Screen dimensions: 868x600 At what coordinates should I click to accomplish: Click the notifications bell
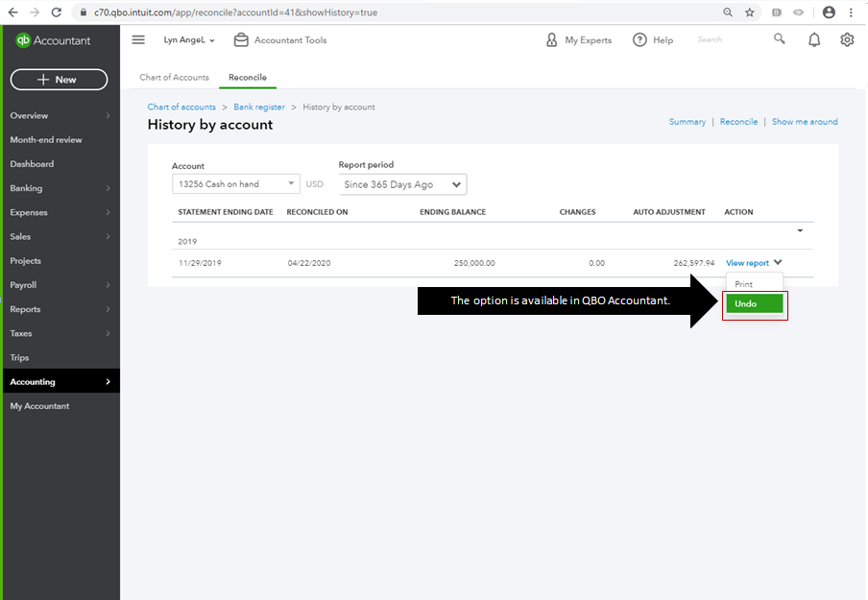pyautogui.click(x=813, y=39)
